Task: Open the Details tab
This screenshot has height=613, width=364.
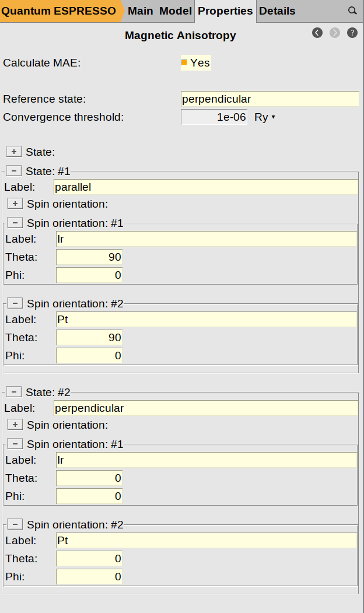Action: pyautogui.click(x=277, y=11)
